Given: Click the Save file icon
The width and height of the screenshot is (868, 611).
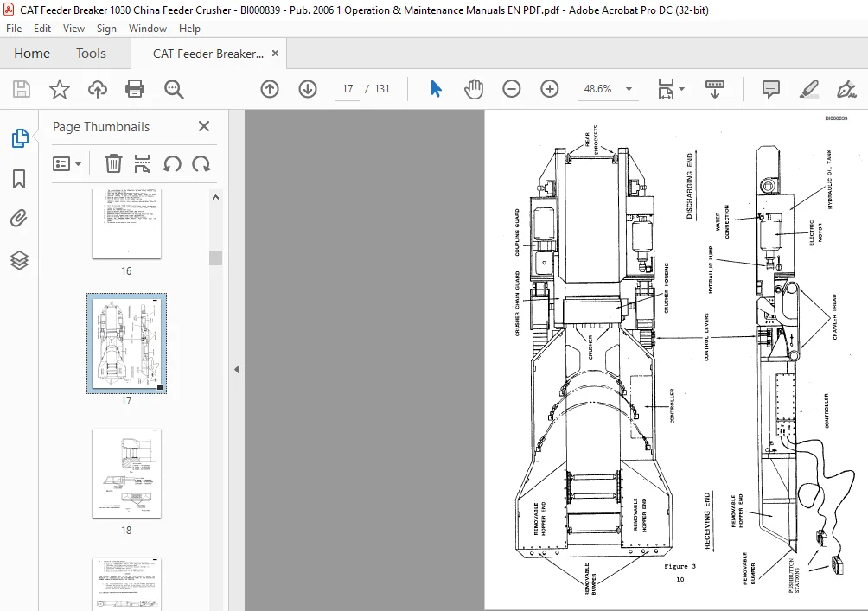Looking at the screenshot, I should click(x=22, y=89).
